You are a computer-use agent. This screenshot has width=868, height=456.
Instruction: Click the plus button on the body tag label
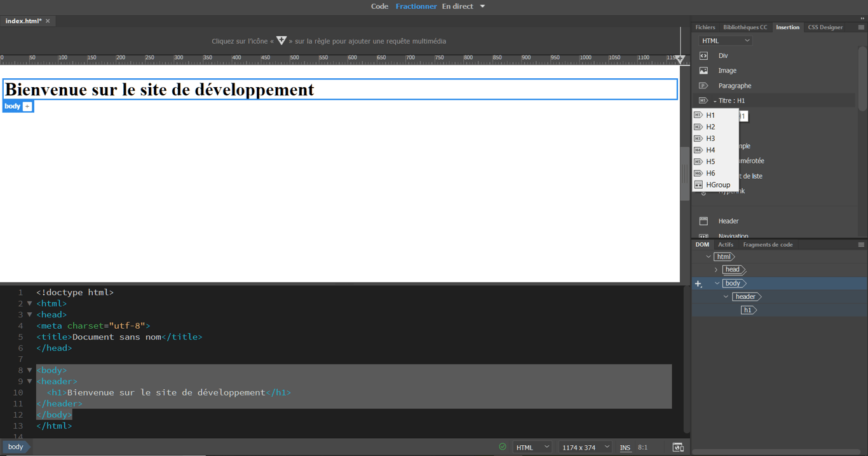pos(27,106)
